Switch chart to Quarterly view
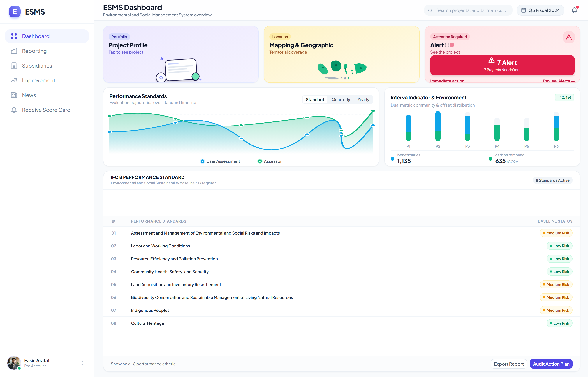Viewport: 588px width, 377px height. click(341, 100)
